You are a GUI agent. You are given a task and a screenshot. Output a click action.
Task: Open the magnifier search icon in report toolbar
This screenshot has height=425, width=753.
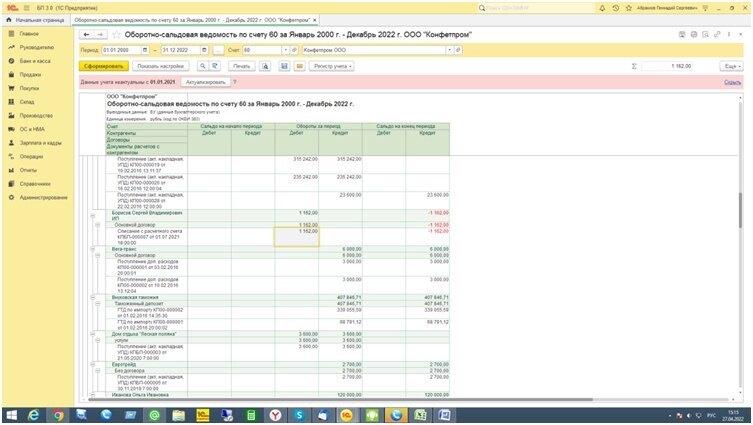(x=203, y=66)
